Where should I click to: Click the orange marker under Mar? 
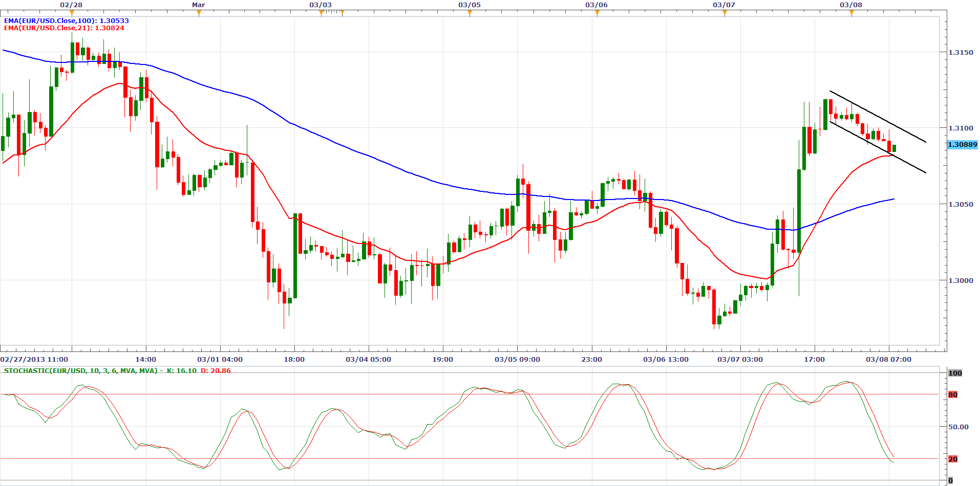pos(199,13)
